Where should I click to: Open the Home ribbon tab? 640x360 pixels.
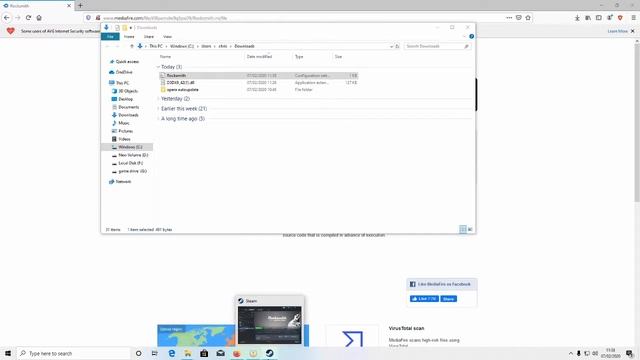tap(129, 36)
